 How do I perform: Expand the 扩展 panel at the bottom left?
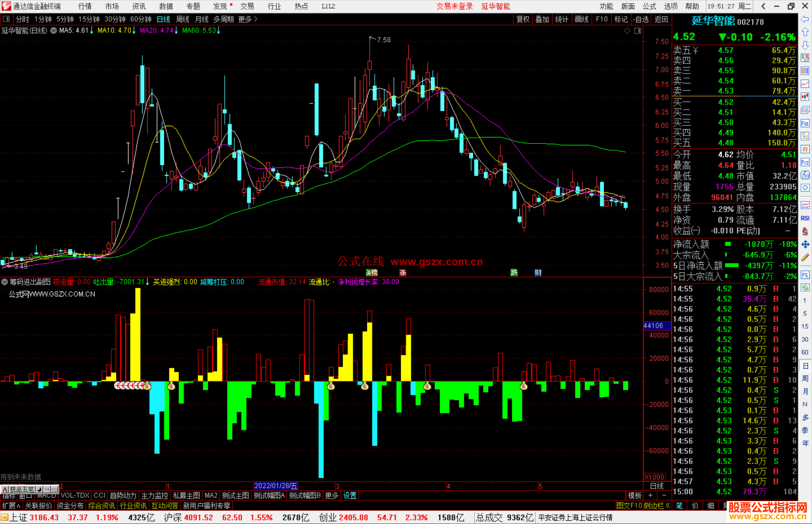point(11,506)
